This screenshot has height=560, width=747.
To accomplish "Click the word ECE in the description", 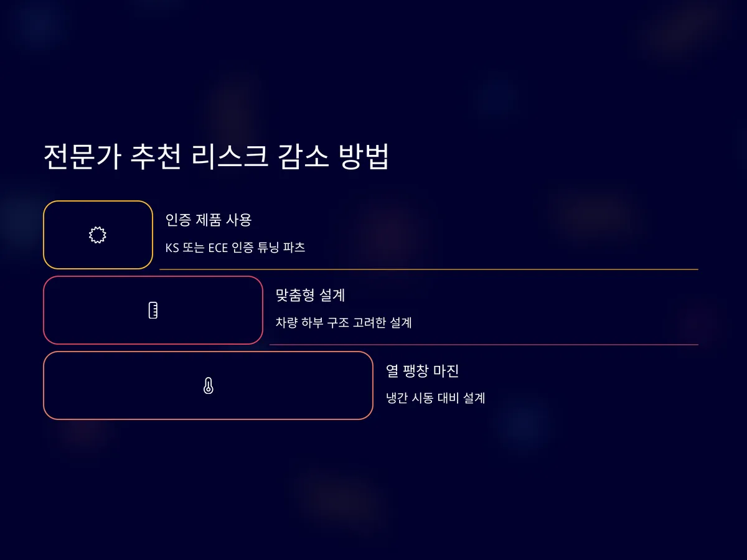I will click(218, 247).
